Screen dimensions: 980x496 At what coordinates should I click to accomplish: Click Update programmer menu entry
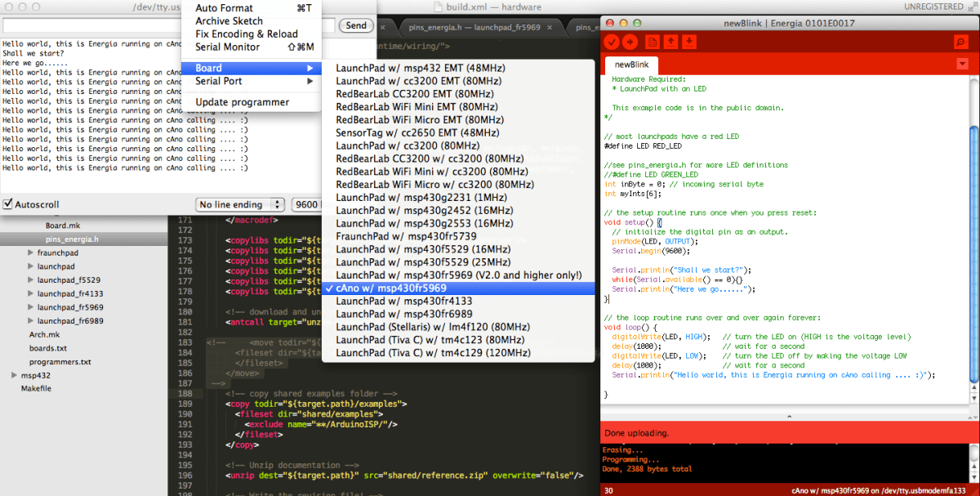242,102
